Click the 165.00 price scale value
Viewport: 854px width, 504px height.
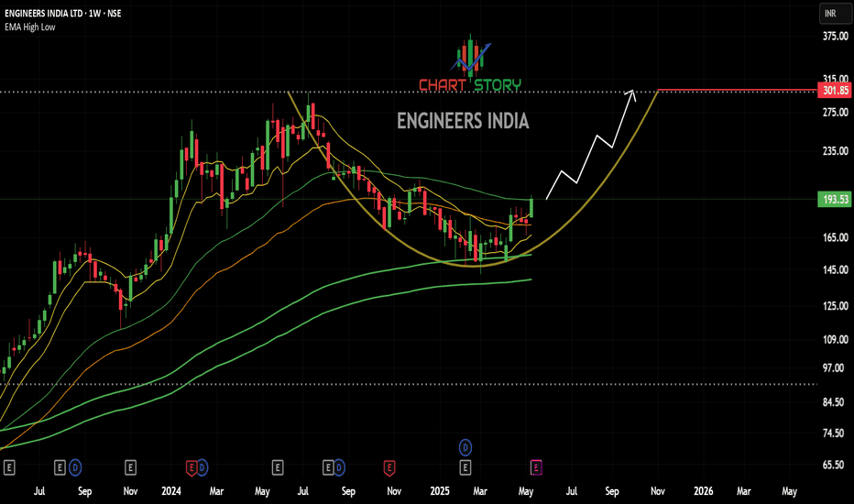(836, 237)
